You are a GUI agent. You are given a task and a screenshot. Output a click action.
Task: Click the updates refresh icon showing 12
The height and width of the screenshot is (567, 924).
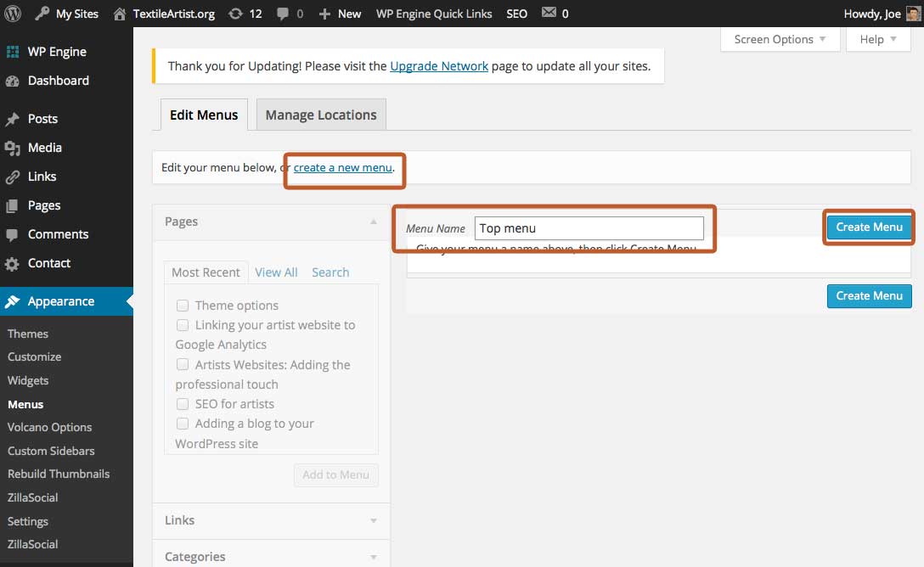click(236, 14)
